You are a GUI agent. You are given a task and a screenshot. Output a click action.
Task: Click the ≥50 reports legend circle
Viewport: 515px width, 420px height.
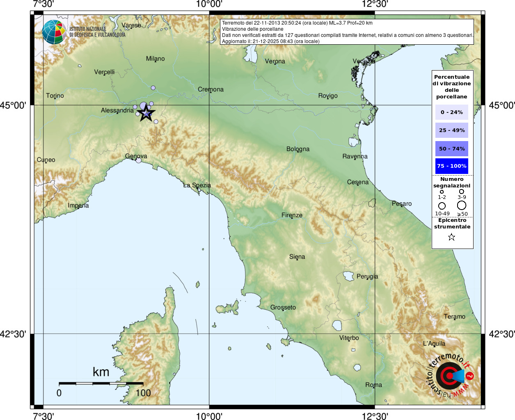pos(462,205)
